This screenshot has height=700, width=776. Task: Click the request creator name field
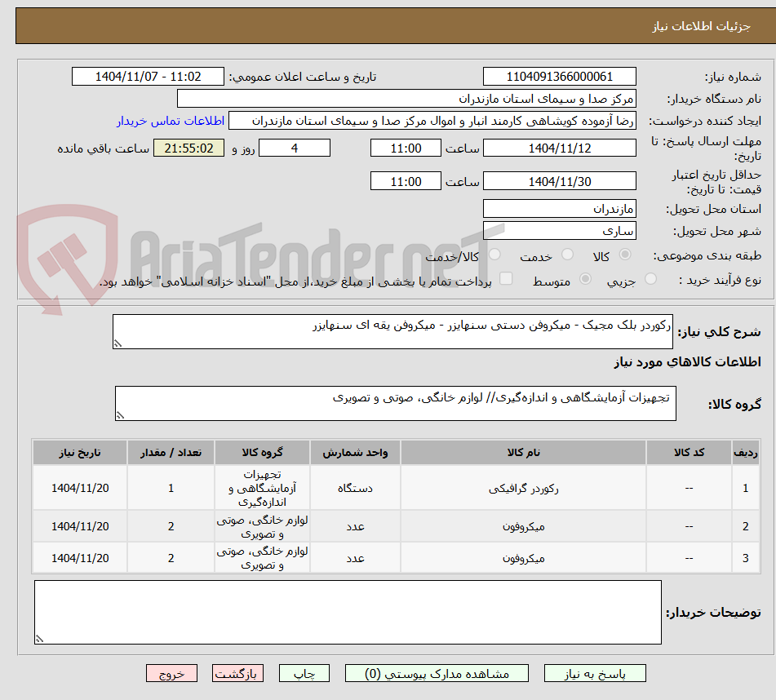pyautogui.click(x=432, y=121)
